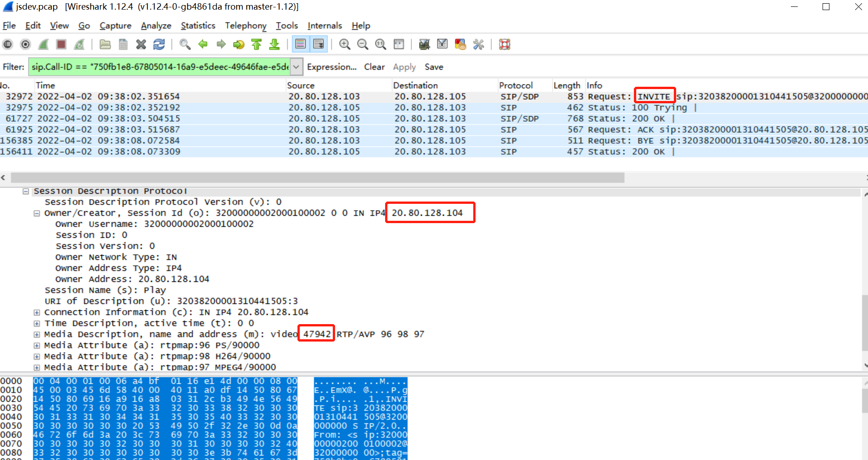Image resolution: width=868 pixels, height=460 pixels.
Task: Click the packet list horizontal scrollbar
Action: click(317, 178)
